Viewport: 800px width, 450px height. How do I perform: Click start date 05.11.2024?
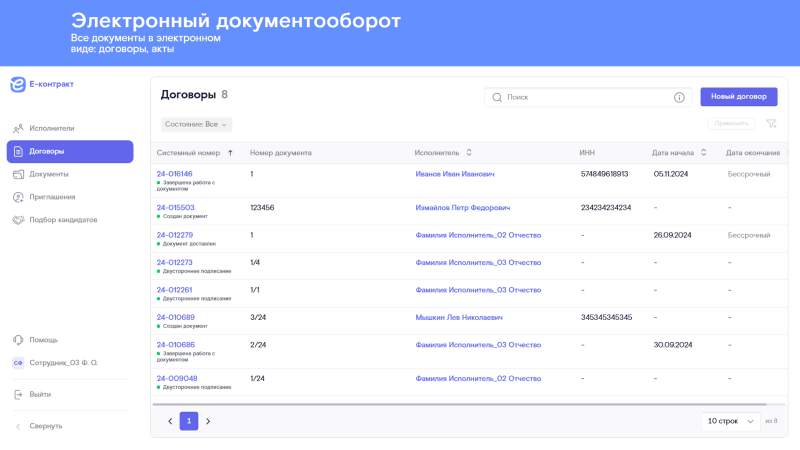tap(670, 174)
